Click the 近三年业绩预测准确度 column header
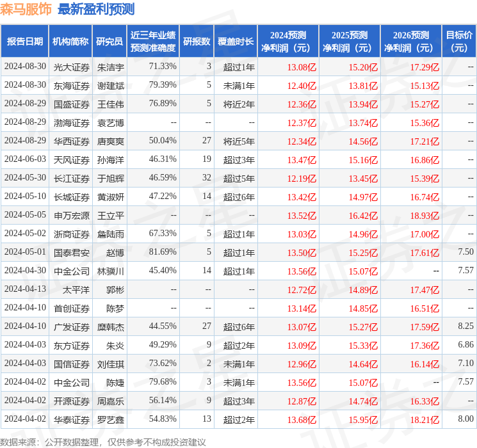 click(153, 42)
